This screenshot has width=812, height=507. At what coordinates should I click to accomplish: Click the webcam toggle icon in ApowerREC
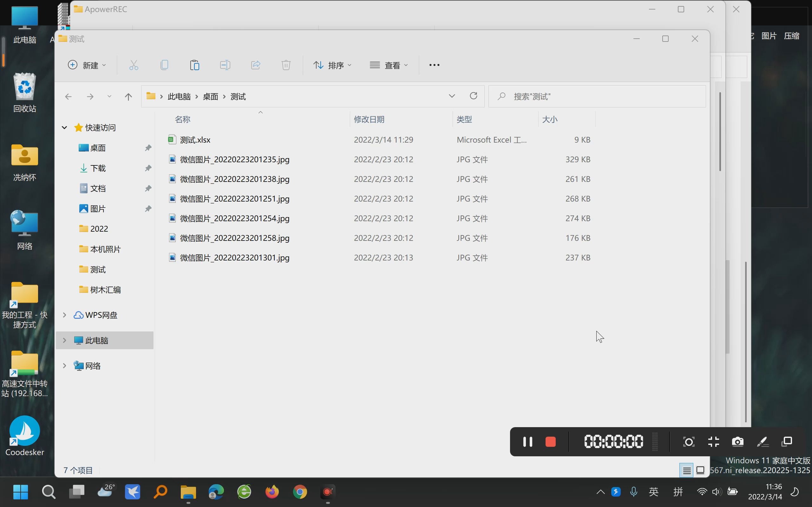click(688, 442)
